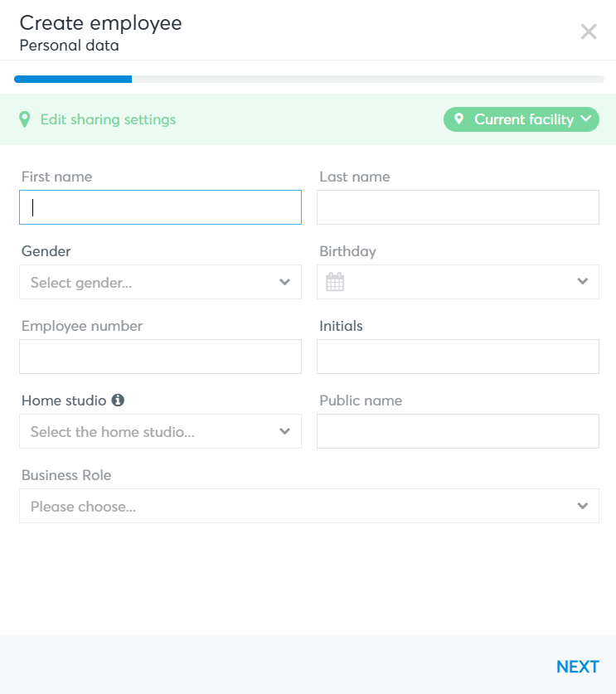Select the Employee number input
This screenshot has width=616, height=694.
[x=160, y=357]
